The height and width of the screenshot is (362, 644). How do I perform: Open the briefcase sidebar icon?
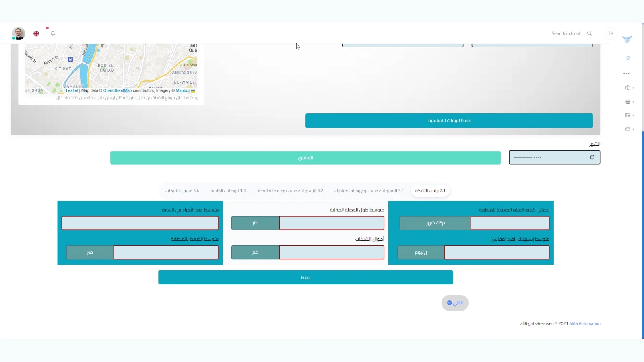627,129
